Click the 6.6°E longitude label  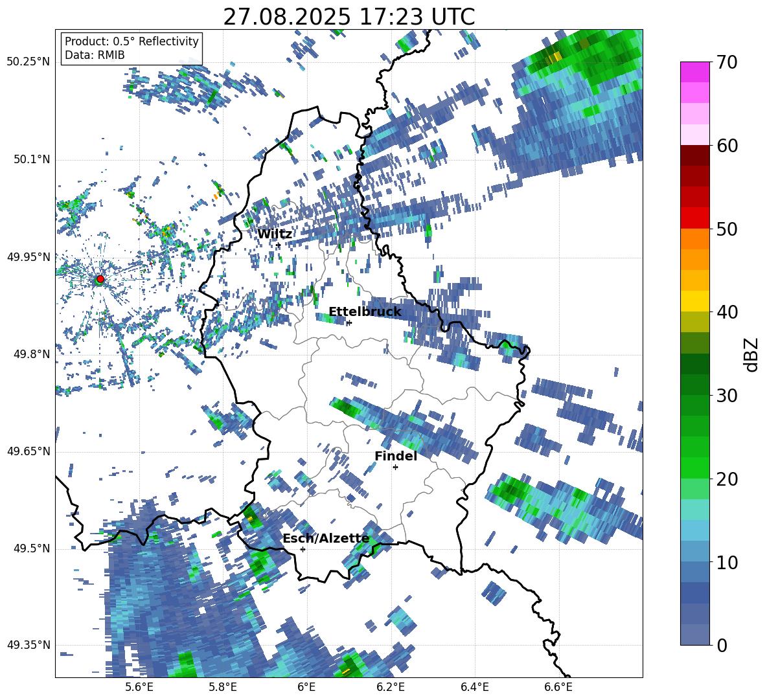pos(558,687)
